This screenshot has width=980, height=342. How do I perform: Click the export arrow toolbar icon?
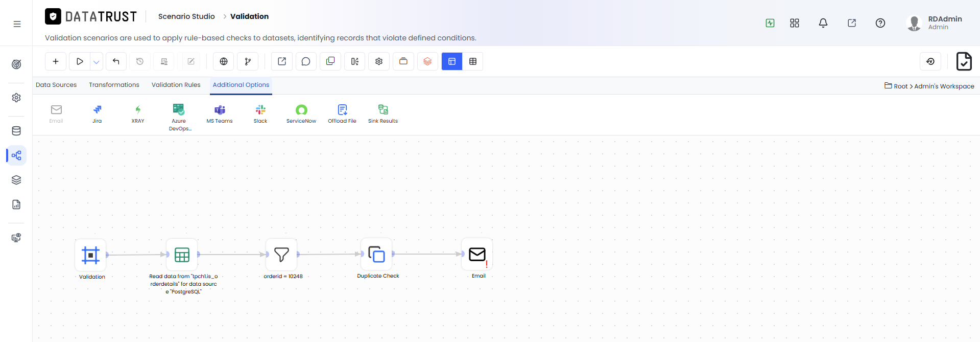(282, 61)
